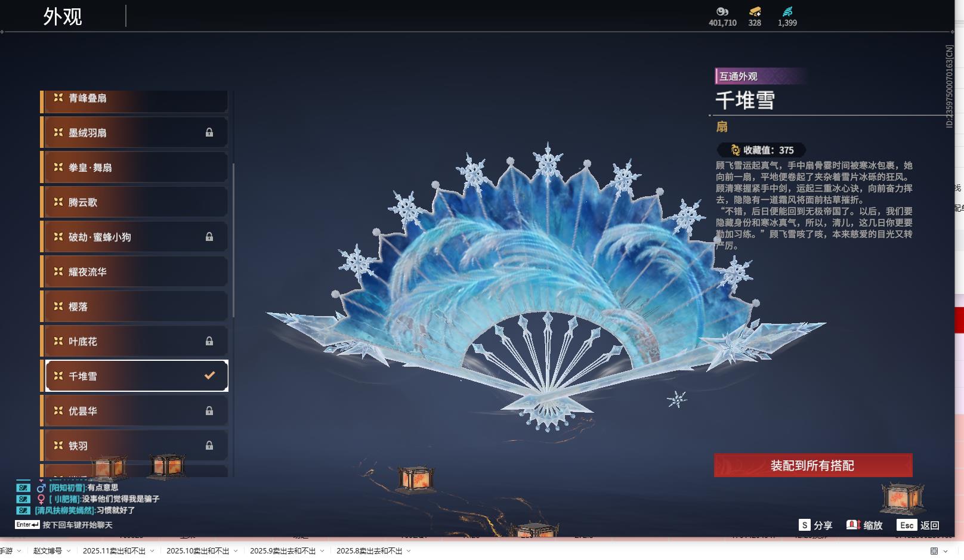
Task: Click the lock icon on 墨绒羽扇
Action: [209, 132]
